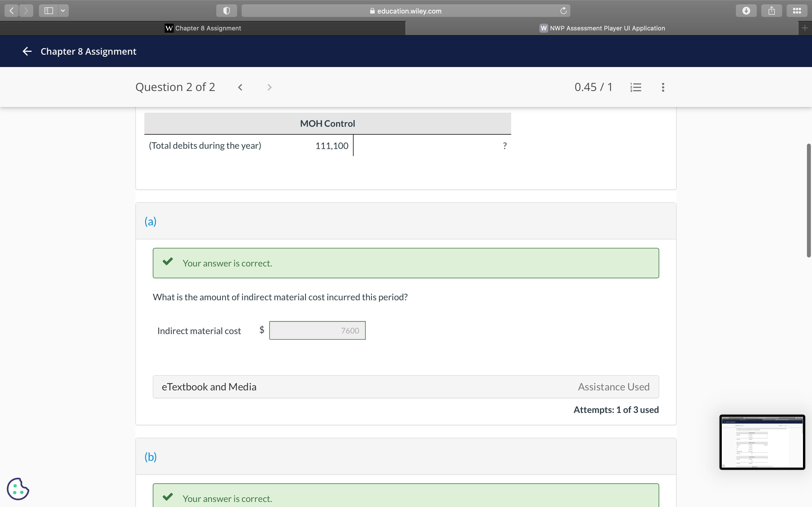Screen dimensions: 812x507
Task: Open a new browser tab
Action: coord(805,28)
